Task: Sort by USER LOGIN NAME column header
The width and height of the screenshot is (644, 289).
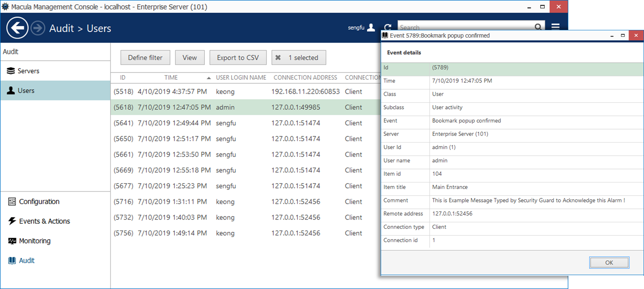Action: click(x=241, y=77)
